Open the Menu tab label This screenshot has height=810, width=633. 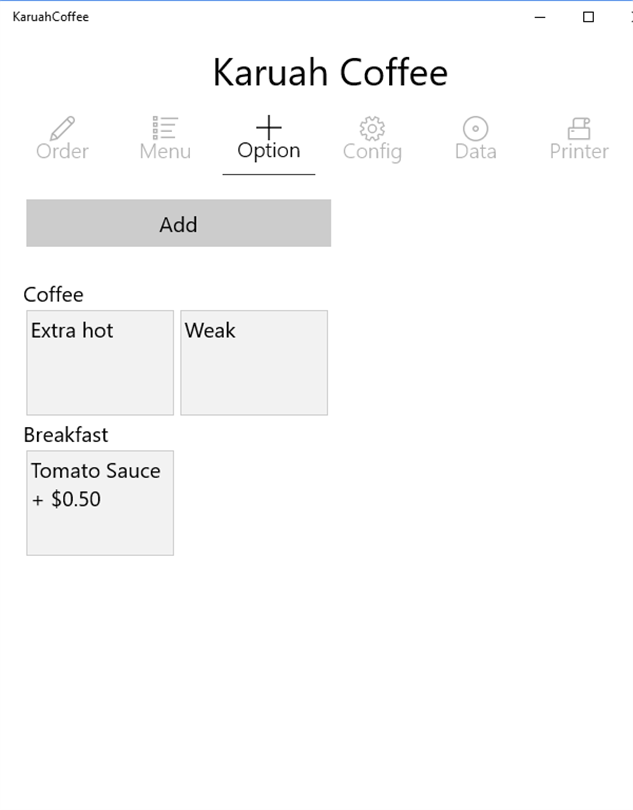(x=165, y=151)
